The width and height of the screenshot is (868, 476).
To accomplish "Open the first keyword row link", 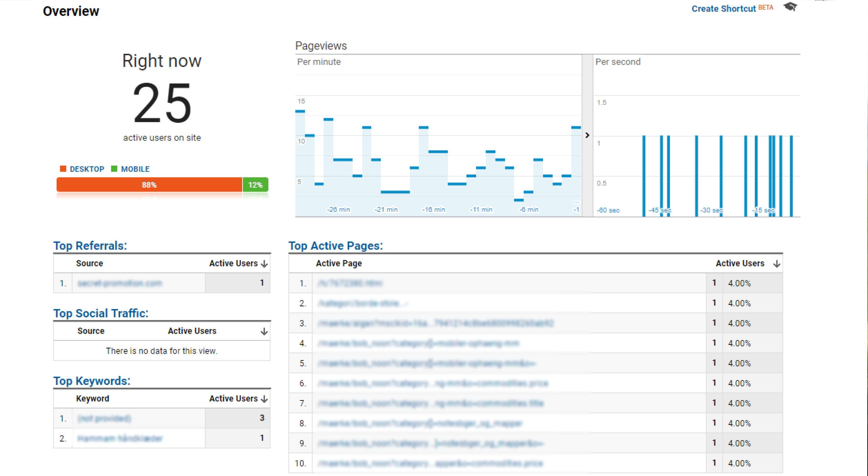I will point(104,419).
